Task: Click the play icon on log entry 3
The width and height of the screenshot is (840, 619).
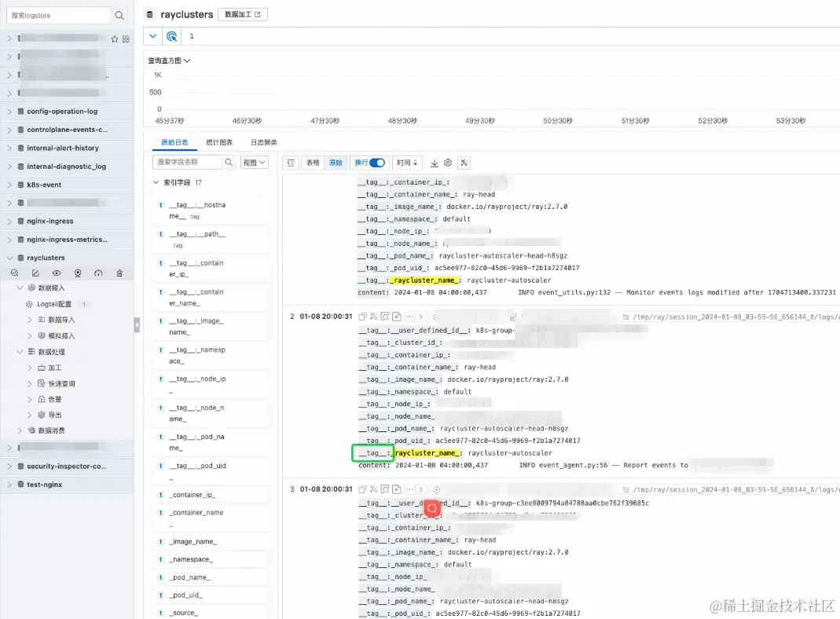Action: (397, 489)
